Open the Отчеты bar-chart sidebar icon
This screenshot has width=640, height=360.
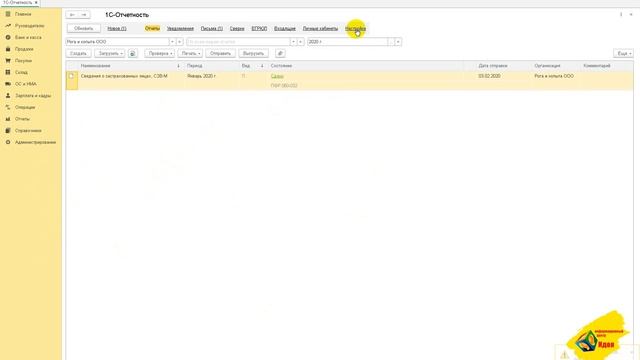pos(8,119)
